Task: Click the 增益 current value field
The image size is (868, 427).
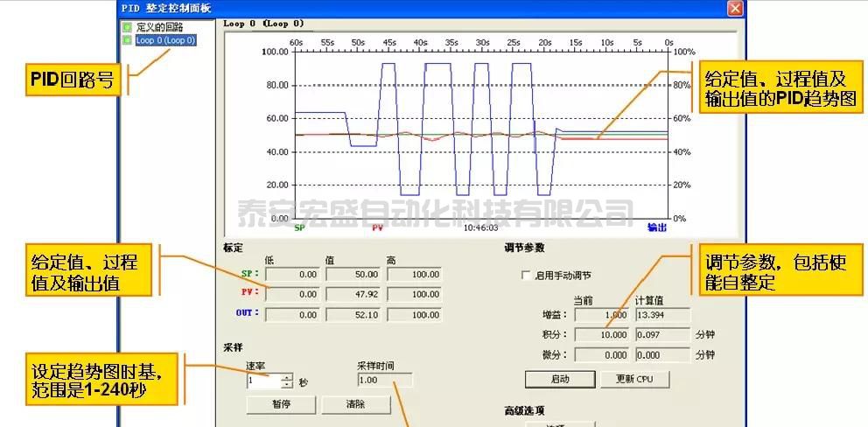Action: [x=603, y=314]
